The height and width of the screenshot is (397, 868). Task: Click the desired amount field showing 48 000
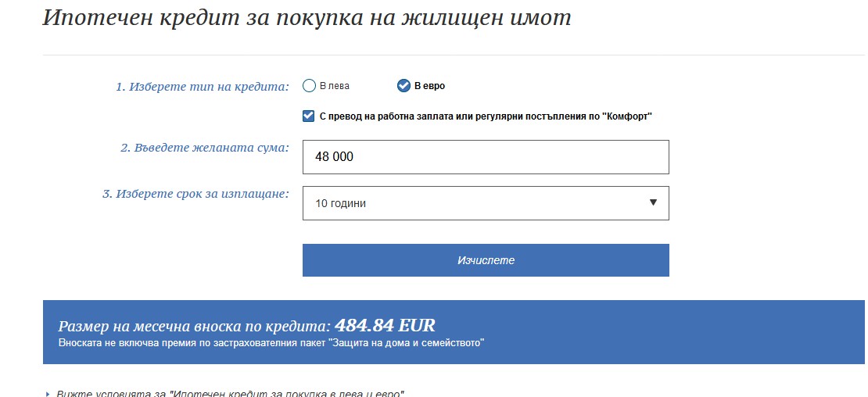point(485,157)
